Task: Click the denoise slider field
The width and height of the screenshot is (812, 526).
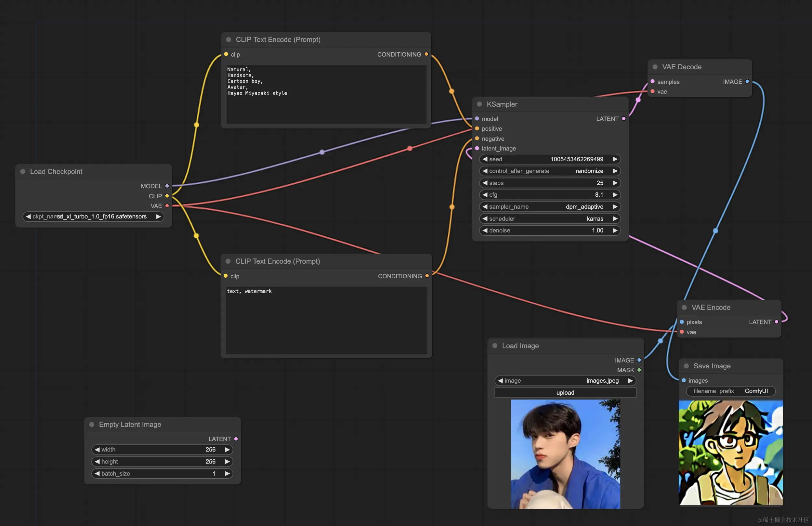Action: [550, 230]
